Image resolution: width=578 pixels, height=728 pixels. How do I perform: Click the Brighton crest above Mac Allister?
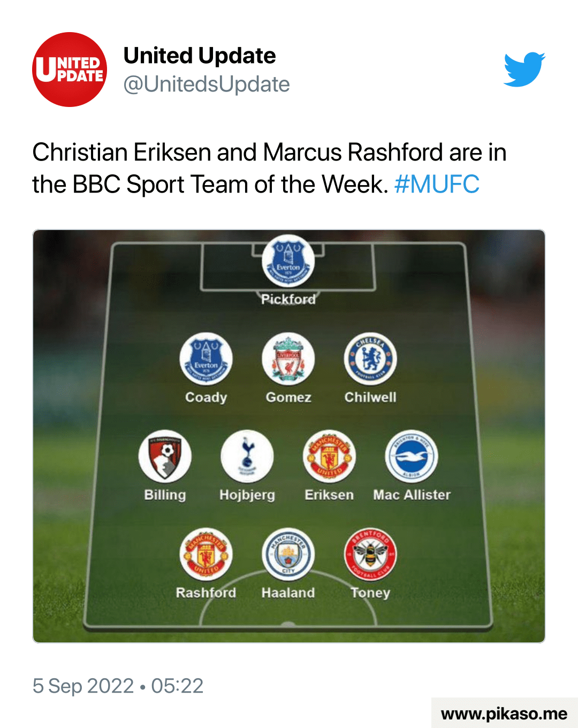[x=412, y=457]
